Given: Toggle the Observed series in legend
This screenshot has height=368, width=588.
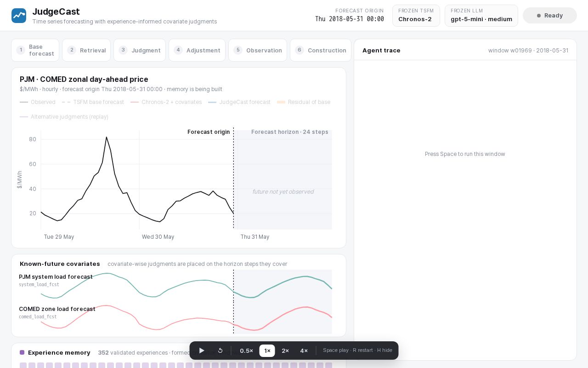Looking at the screenshot, I should (38, 102).
